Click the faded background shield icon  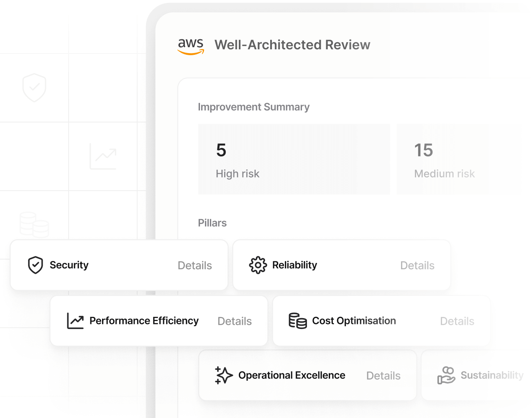pos(34,88)
